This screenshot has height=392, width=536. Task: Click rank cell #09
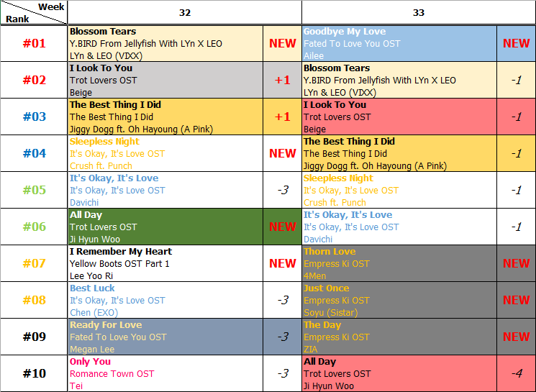coord(34,337)
